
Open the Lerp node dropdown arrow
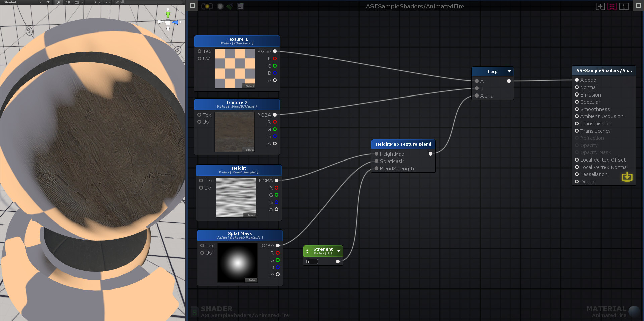509,71
